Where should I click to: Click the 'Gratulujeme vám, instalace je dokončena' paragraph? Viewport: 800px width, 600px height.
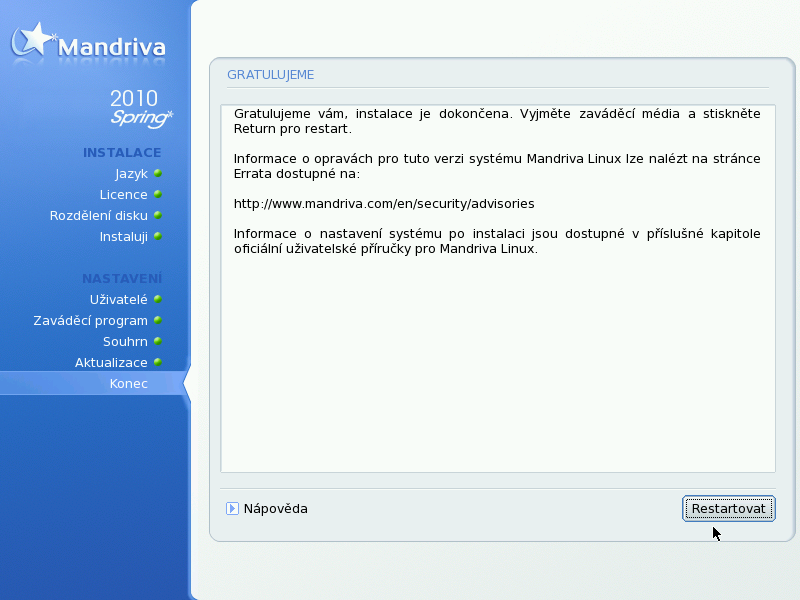point(497,121)
